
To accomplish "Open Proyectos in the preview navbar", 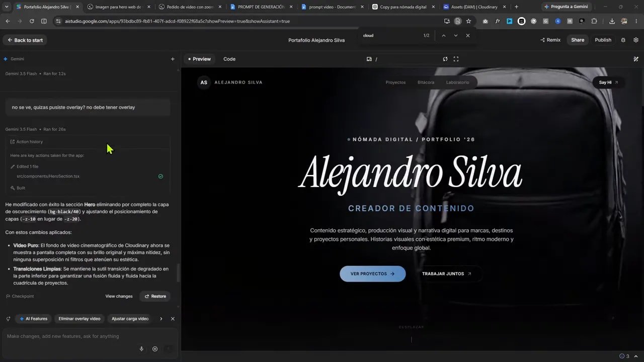I will point(395,82).
